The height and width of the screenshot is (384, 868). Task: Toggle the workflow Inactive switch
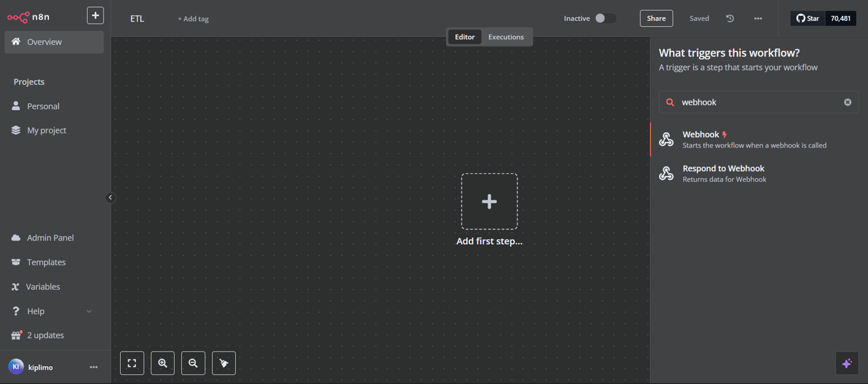[605, 18]
